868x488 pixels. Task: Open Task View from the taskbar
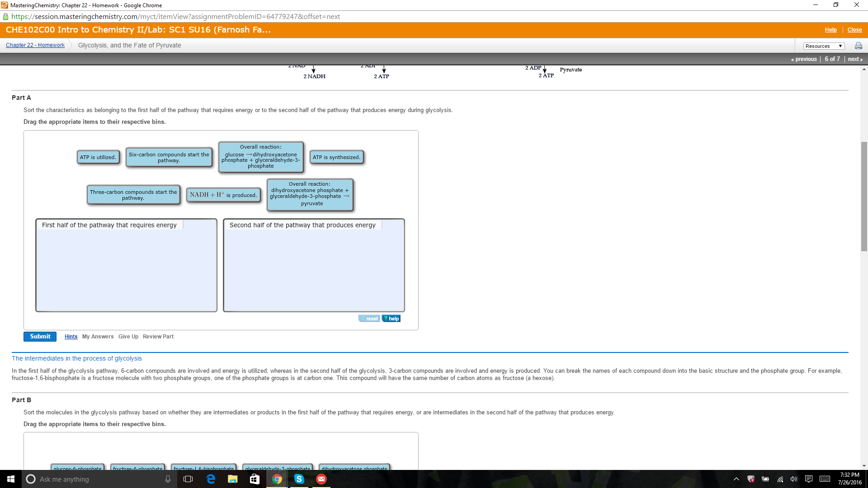point(188,479)
